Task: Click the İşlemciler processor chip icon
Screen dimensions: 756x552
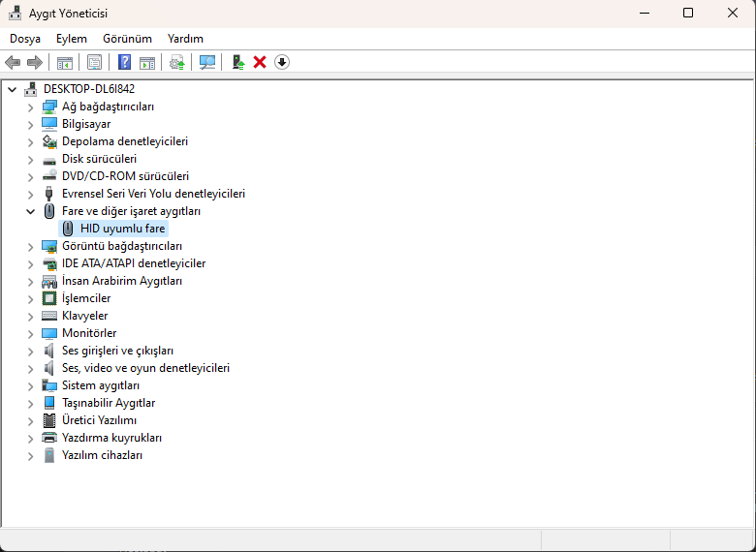Action: 49,298
